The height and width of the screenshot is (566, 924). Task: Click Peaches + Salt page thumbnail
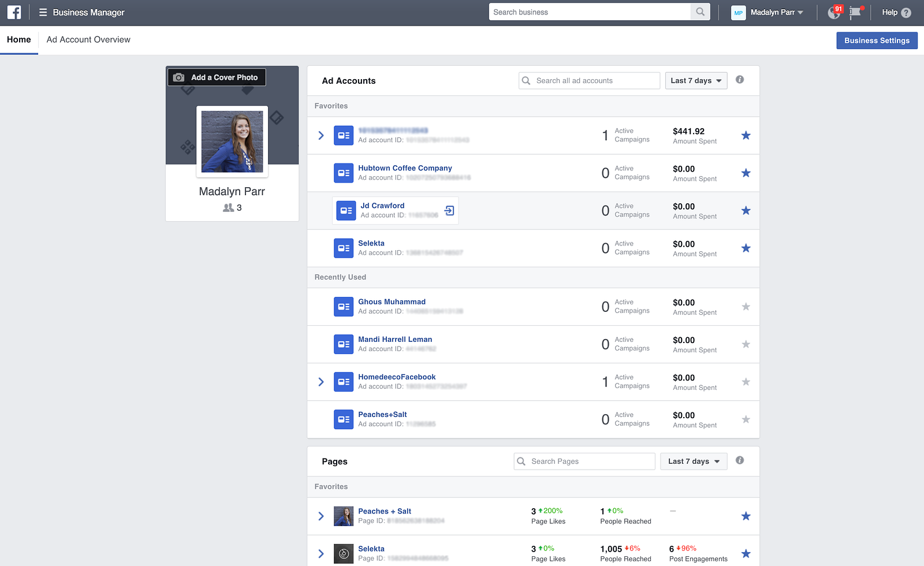point(344,516)
